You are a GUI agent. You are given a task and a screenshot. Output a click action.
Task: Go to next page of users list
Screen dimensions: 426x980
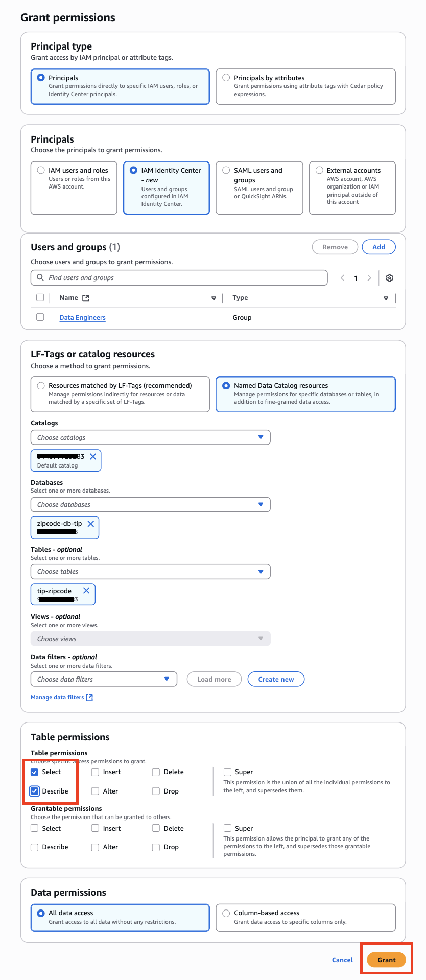[x=369, y=278]
